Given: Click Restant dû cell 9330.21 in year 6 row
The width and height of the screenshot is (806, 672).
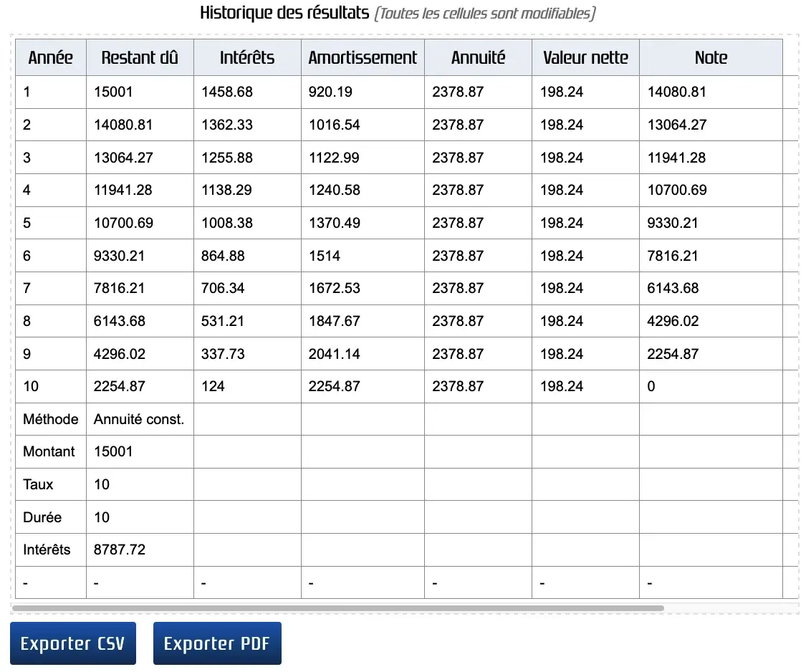Looking at the screenshot, I should coord(140,256).
